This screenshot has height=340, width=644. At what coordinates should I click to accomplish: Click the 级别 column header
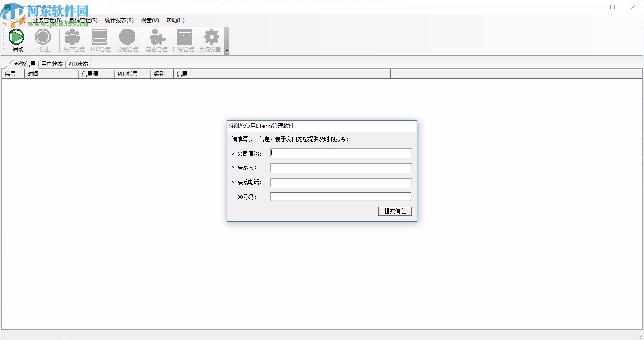pos(162,73)
